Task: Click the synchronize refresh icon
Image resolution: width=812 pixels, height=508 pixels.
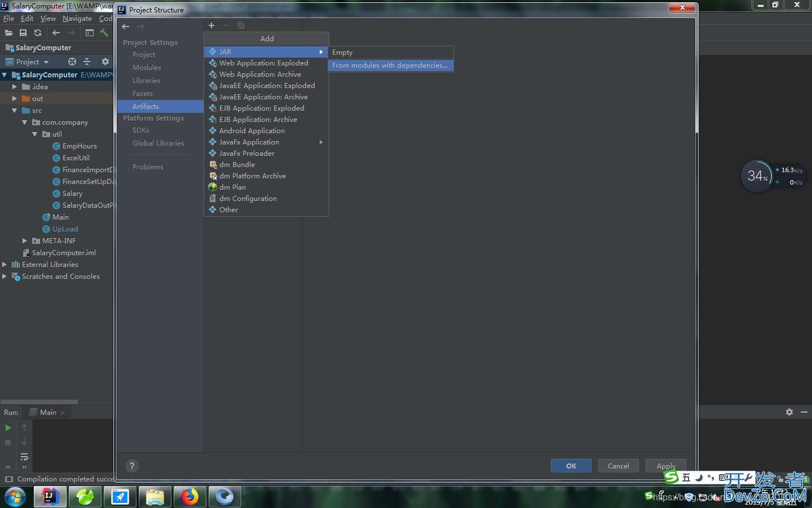Action: 38,33
